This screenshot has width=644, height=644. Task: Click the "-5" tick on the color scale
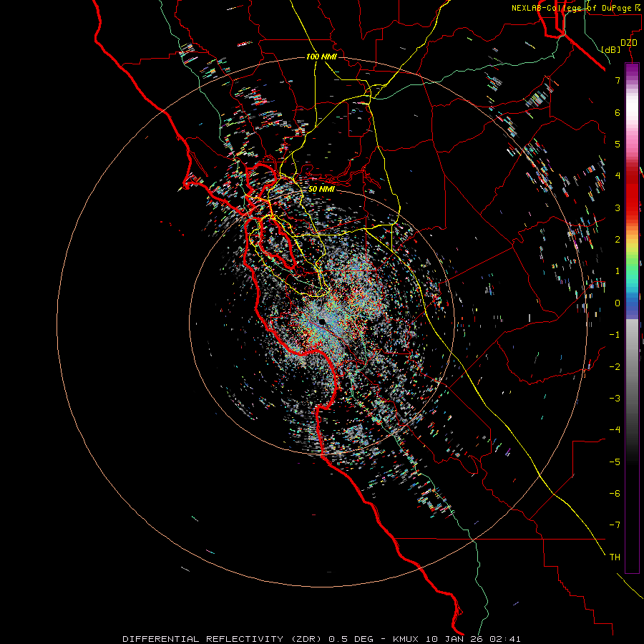(615, 462)
